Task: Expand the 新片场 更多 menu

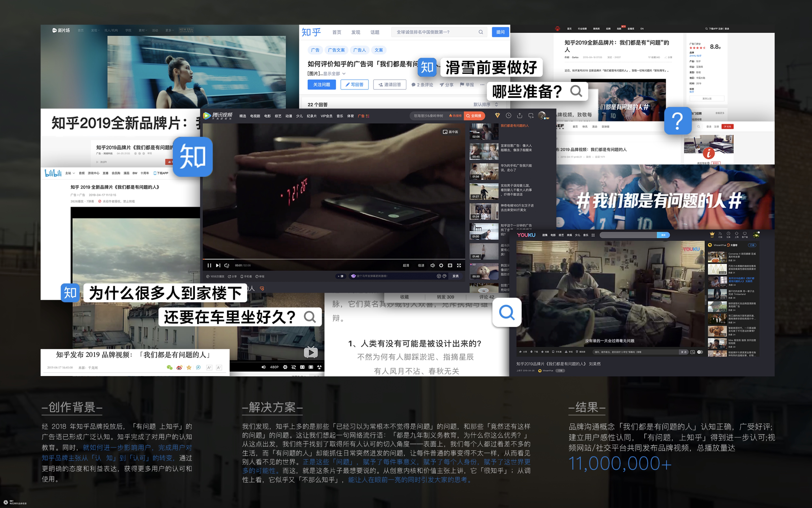Action: coord(170,30)
